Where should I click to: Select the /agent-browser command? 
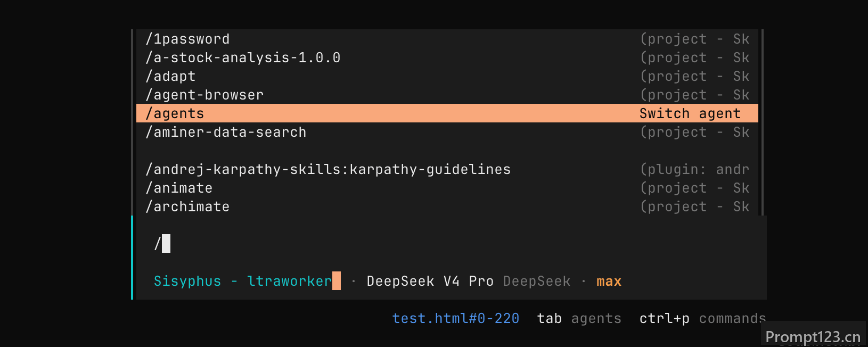[x=447, y=95]
